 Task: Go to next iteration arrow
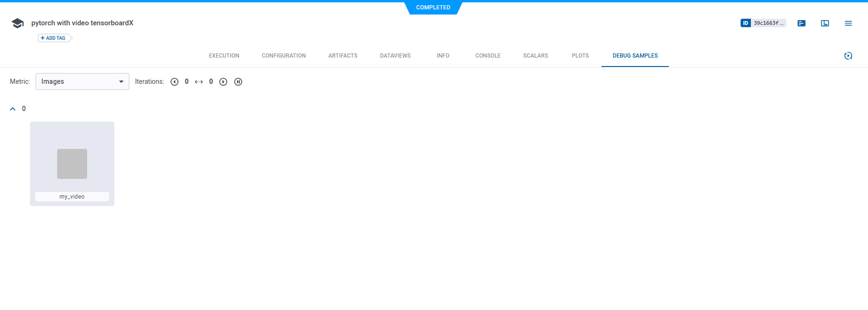223,82
